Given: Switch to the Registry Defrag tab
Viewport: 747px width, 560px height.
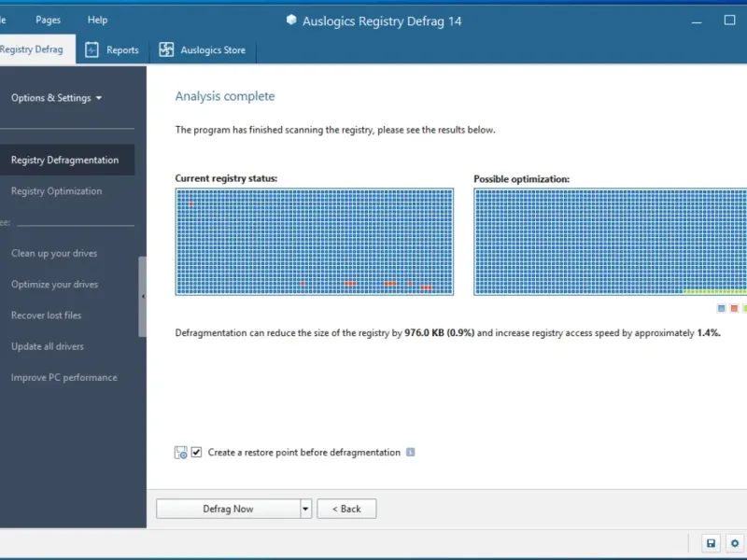Looking at the screenshot, I should point(32,50).
